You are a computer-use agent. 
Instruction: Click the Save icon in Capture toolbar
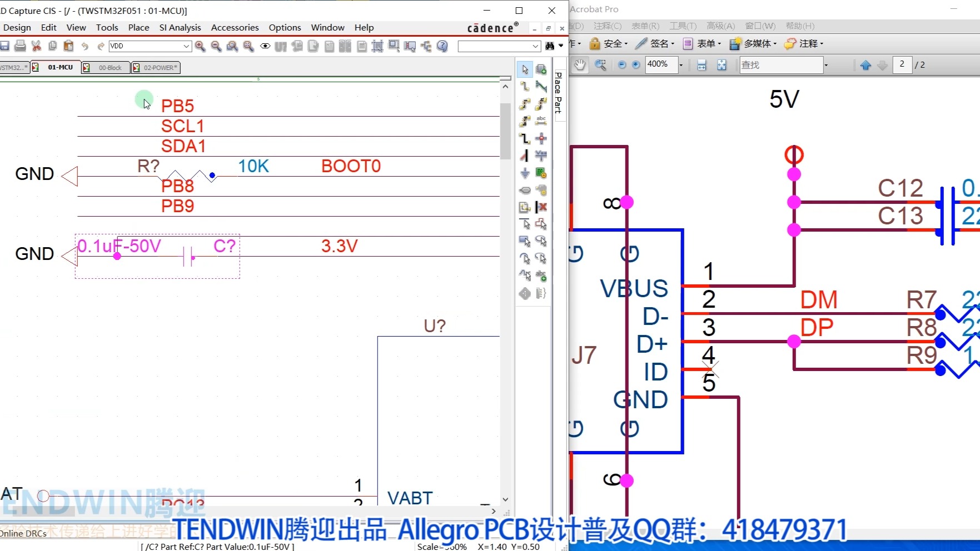click(x=4, y=46)
